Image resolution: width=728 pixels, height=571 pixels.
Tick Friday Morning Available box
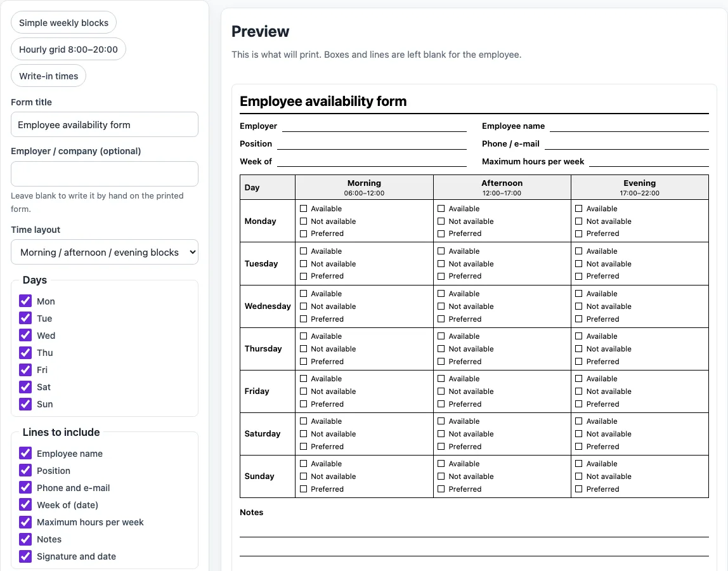304,379
